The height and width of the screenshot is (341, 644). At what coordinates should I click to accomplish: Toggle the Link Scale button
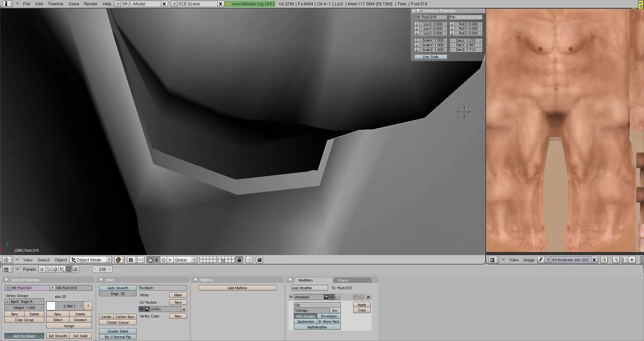[431, 57]
